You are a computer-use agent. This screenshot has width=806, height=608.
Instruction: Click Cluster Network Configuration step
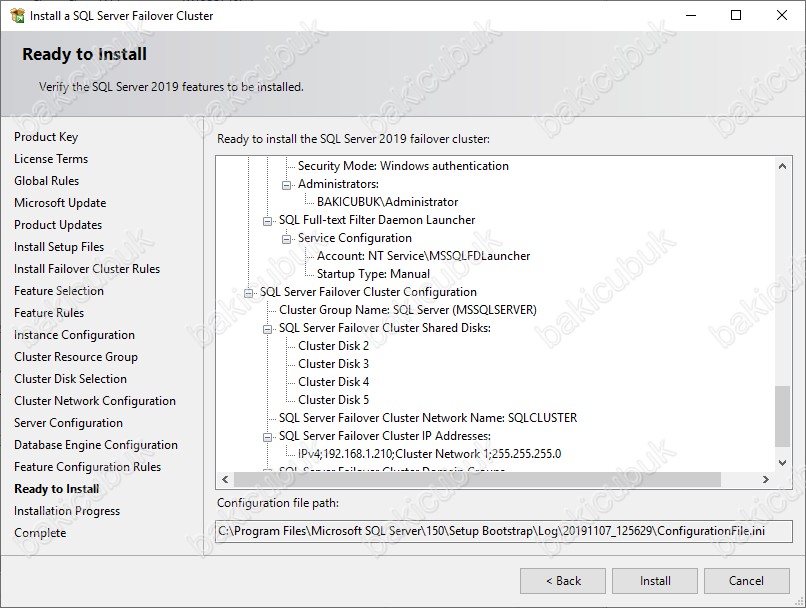[95, 401]
